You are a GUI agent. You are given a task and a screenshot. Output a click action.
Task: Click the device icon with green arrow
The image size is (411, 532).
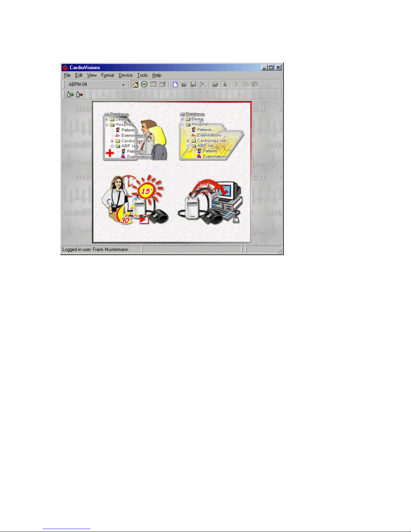coord(70,95)
